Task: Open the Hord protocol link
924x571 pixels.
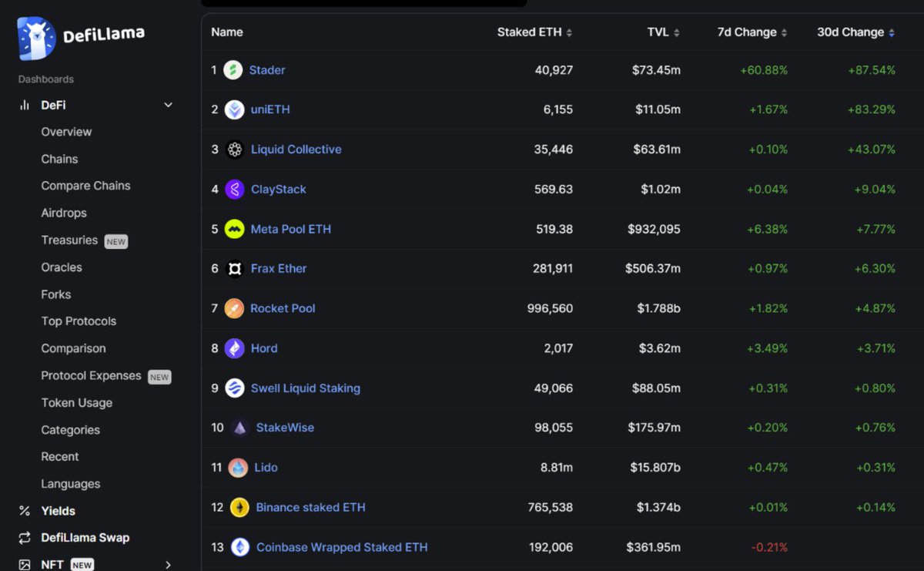Action: (x=264, y=348)
